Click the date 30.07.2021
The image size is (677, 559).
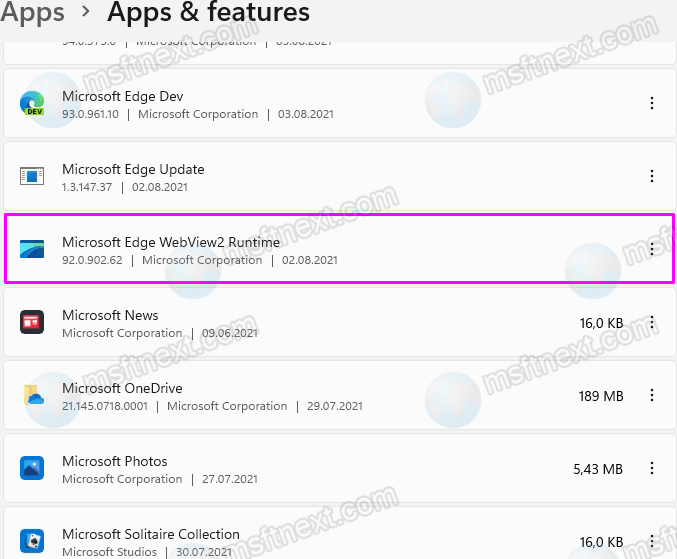click(204, 552)
